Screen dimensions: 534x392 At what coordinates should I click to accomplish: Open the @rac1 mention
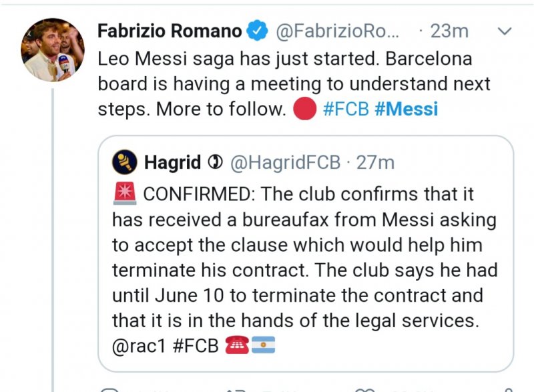click(x=141, y=346)
